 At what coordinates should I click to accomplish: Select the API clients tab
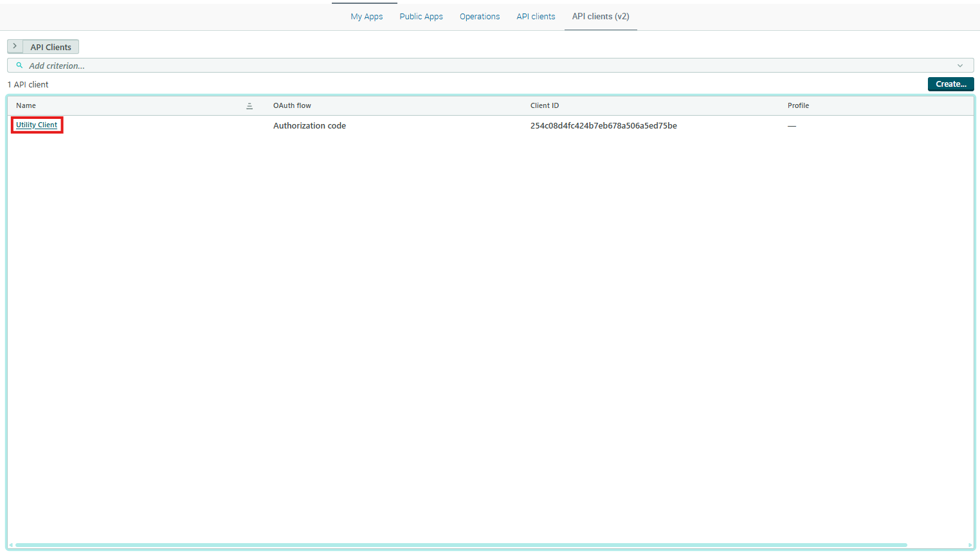click(536, 17)
